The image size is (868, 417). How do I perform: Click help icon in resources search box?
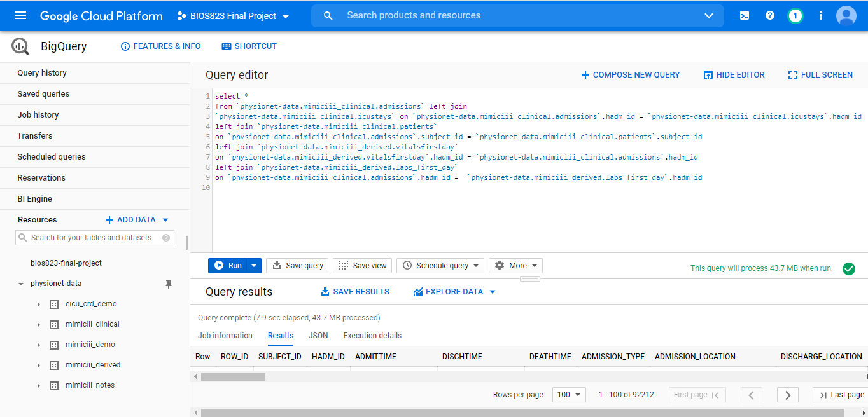[x=166, y=238]
